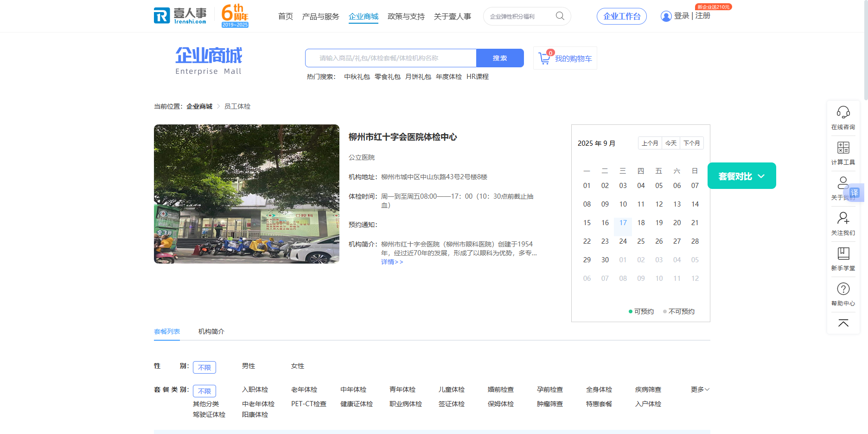Select calendar date 30

(x=605, y=260)
